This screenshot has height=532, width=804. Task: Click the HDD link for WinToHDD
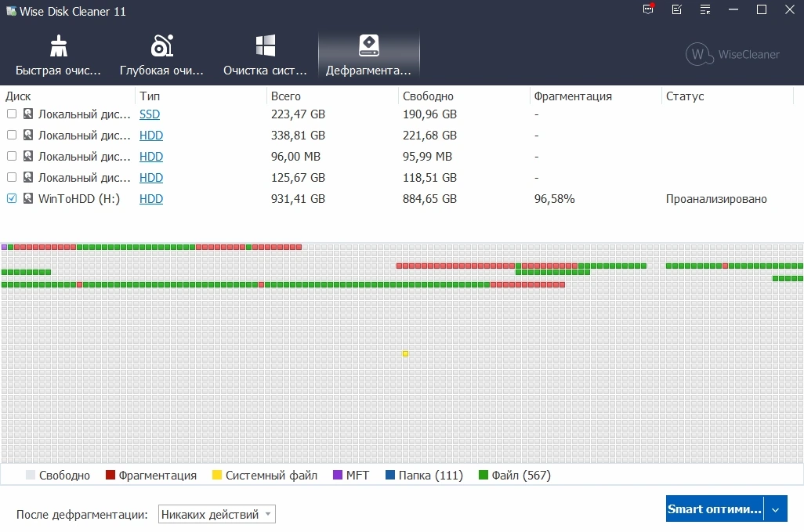[x=151, y=199]
